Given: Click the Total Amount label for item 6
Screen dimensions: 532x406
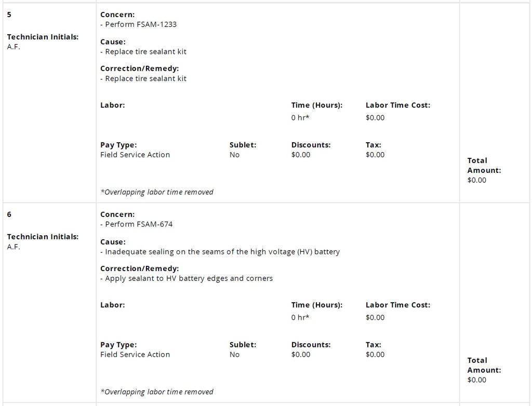Looking at the screenshot, I should (484, 365).
